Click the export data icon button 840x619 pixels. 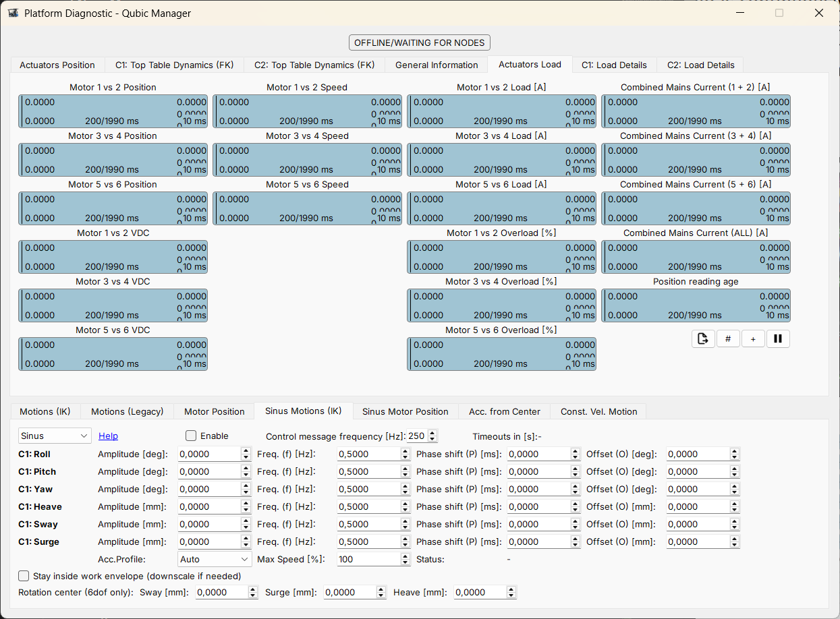tap(703, 338)
